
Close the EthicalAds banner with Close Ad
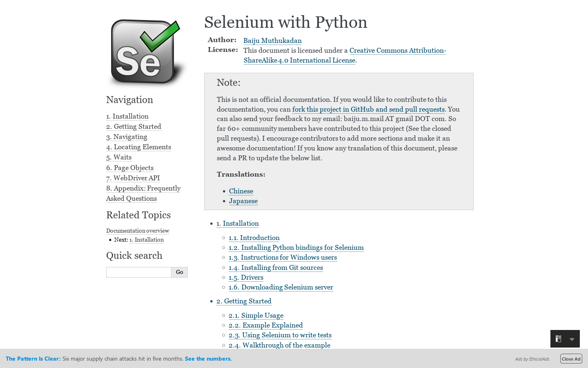pyautogui.click(x=571, y=359)
